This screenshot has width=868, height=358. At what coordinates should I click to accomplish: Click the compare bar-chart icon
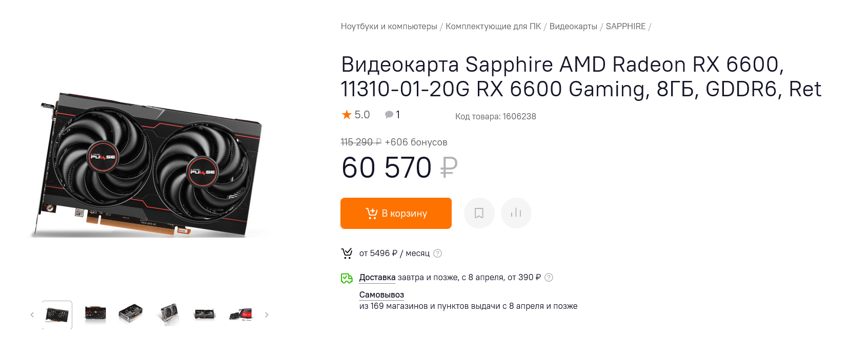click(516, 213)
